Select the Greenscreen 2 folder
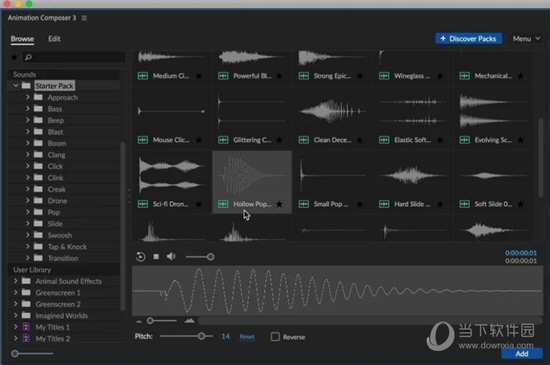 click(x=58, y=304)
